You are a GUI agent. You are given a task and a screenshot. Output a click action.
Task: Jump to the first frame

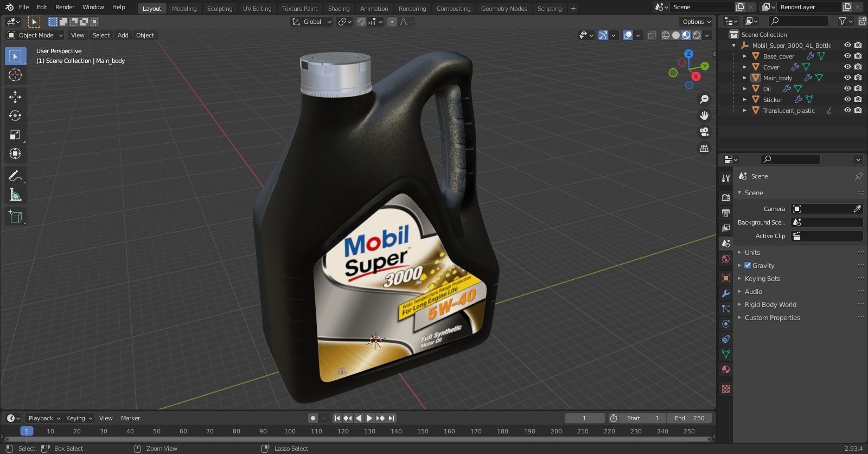[x=337, y=418]
